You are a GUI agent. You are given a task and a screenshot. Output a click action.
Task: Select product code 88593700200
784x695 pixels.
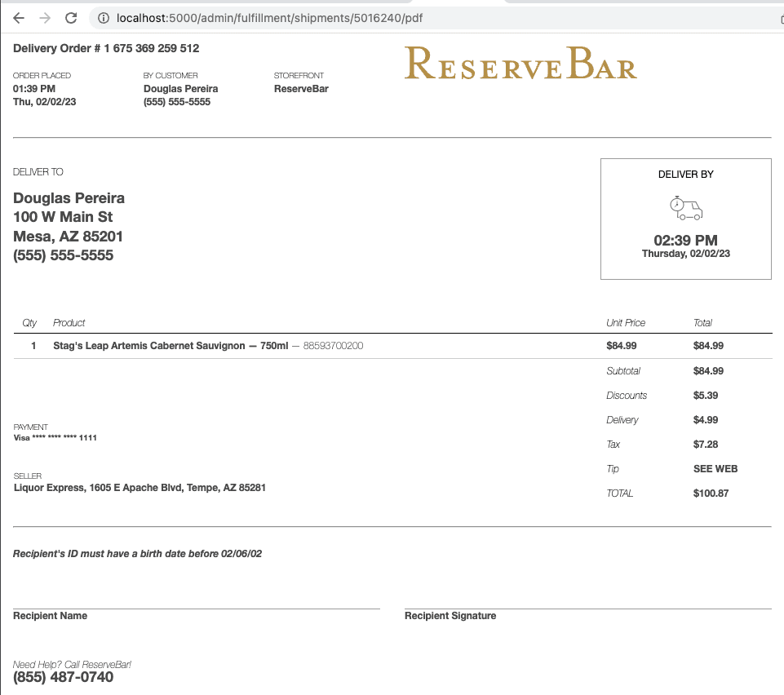click(x=333, y=346)
